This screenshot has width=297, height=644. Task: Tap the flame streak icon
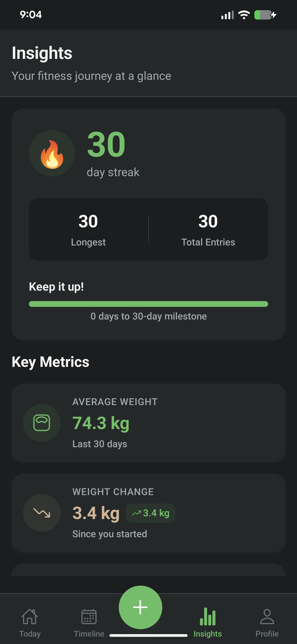tap(52, 154)
